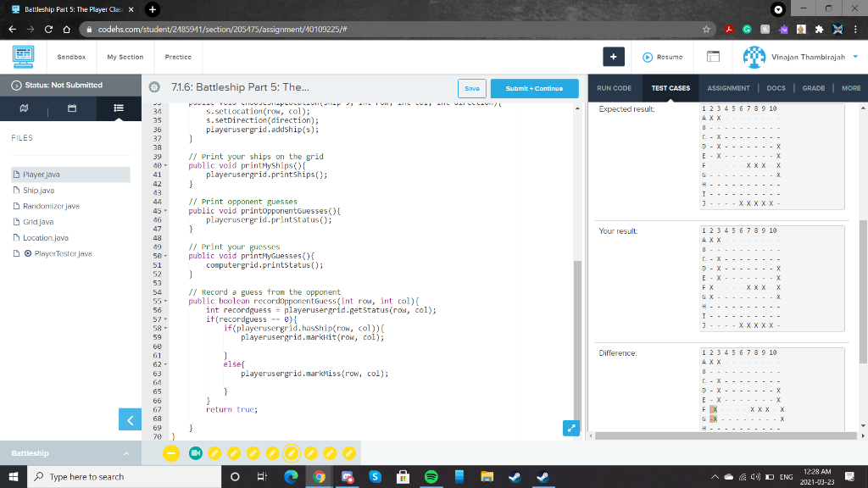
Task: Fold the if block at line 57
Action: pos(165,319)
